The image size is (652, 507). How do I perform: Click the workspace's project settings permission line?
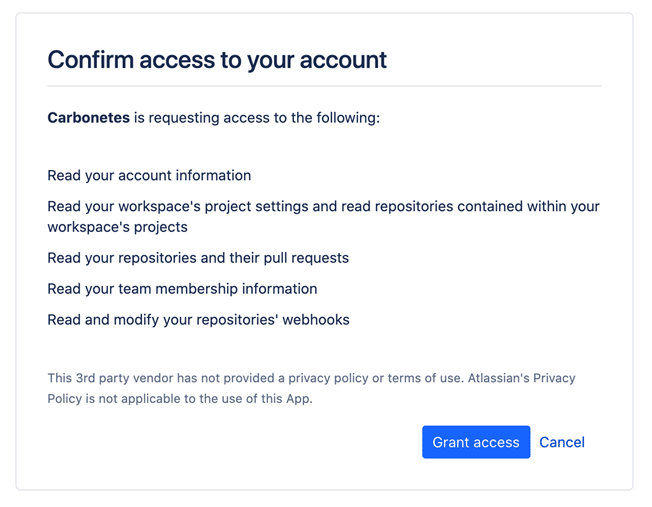(x=324, y=206)
